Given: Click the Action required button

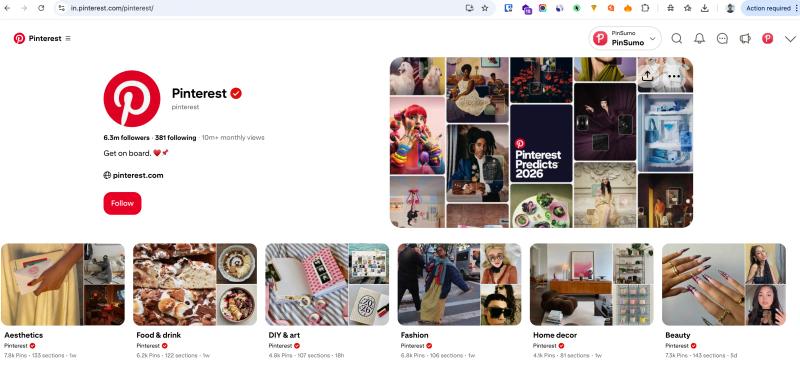Looking at the screenshot, I should pyautogui.click(x=767, y=8).
